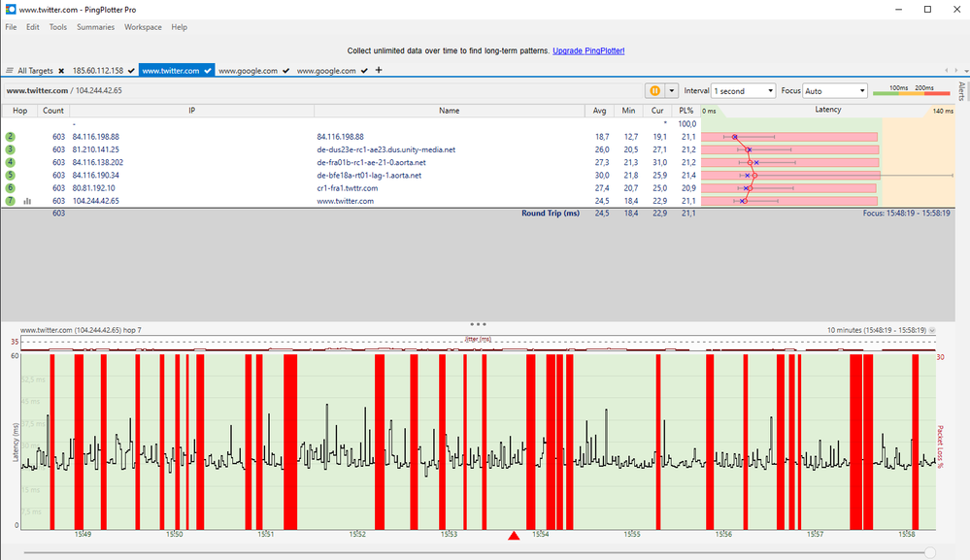Select IP 104.244.42.65 in hop 7 row
This screenshot has width=970, height=560.
(x=96, y=201)
